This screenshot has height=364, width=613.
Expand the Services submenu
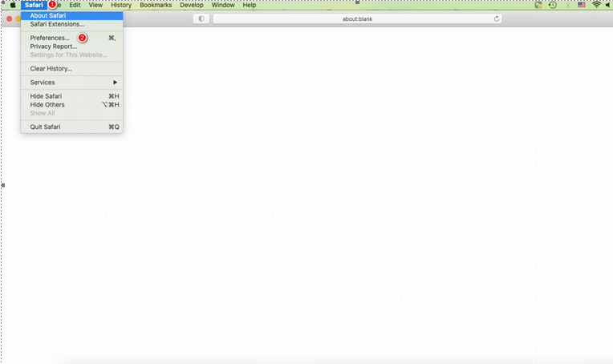pos(72,83)
